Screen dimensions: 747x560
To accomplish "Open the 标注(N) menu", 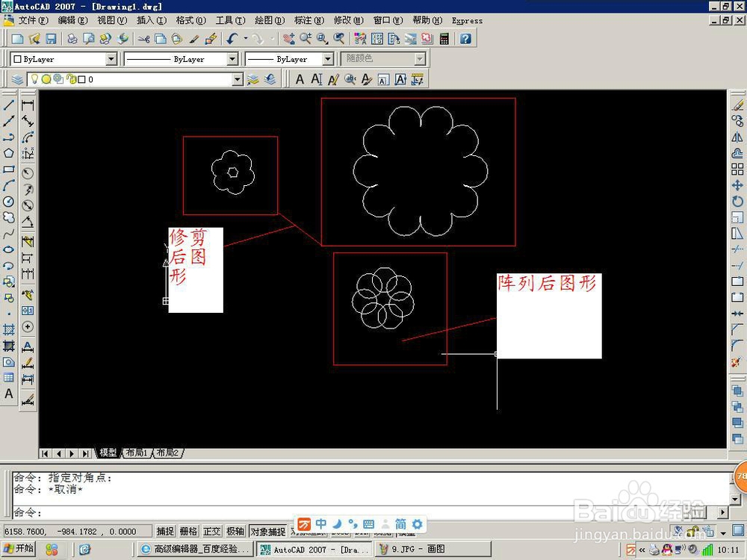I will [x=309, y=20].
